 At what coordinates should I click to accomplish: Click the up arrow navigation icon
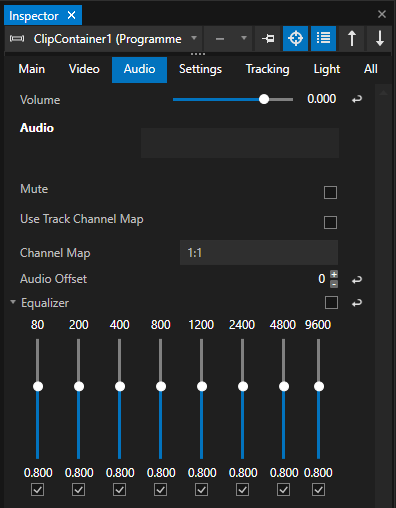coord(352,39)
